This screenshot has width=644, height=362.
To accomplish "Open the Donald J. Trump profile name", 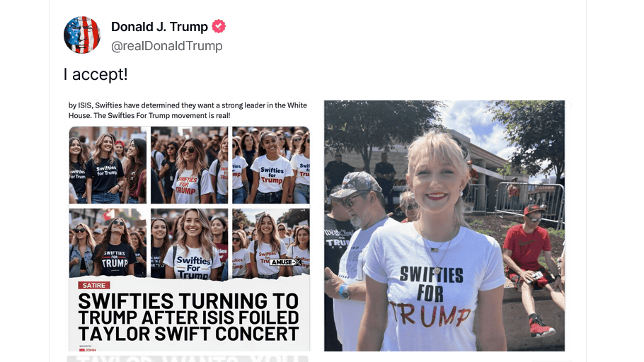I will [x=159, y=27].
